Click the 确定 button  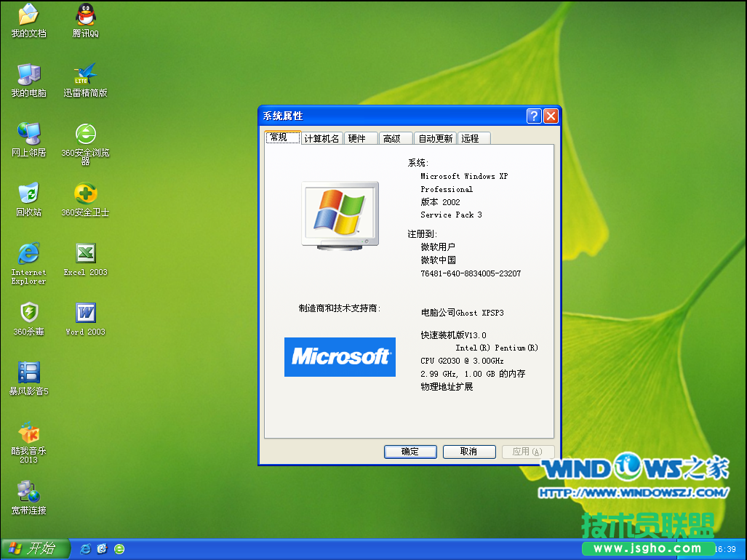tap(410, 451)
